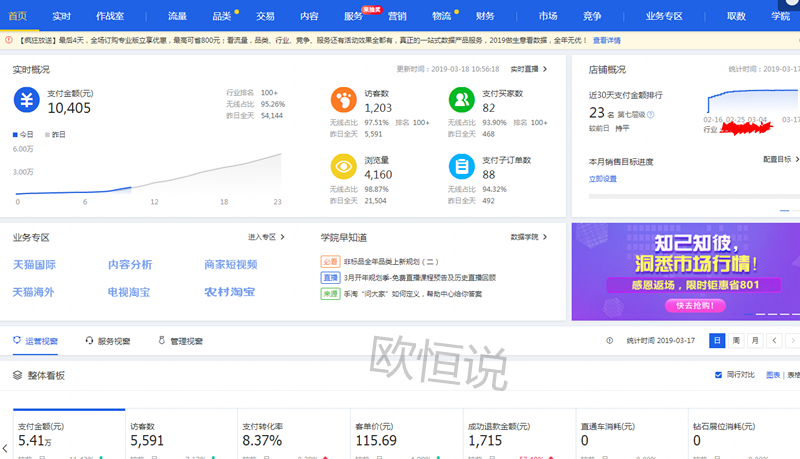
Task: Open the 流量 tab in navigation bar
Action: coord(177,16)
